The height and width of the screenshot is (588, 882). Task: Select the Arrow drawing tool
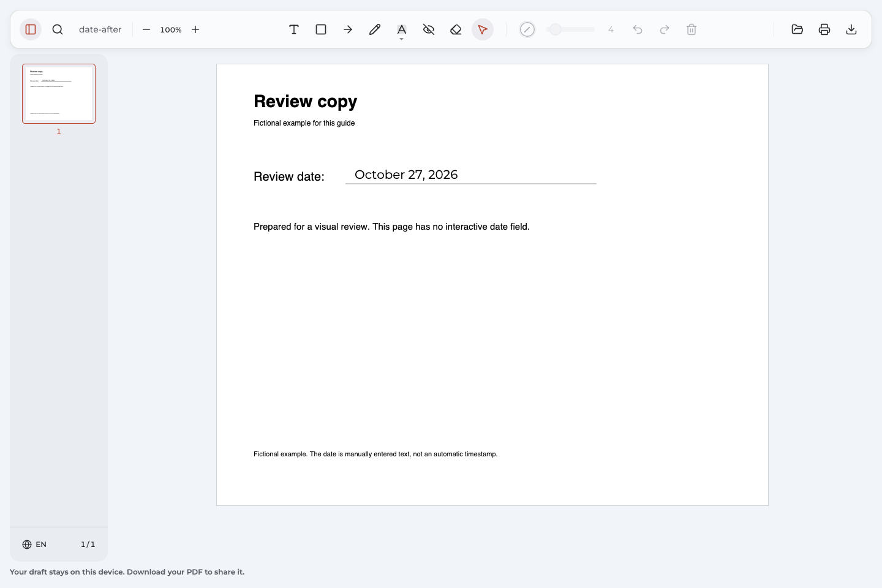point(348,29)
